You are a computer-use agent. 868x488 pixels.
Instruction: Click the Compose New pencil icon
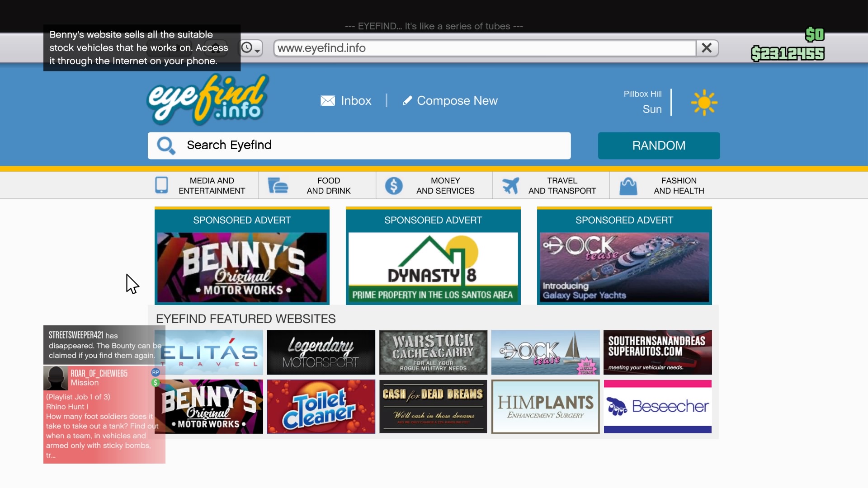coord(406,100)
